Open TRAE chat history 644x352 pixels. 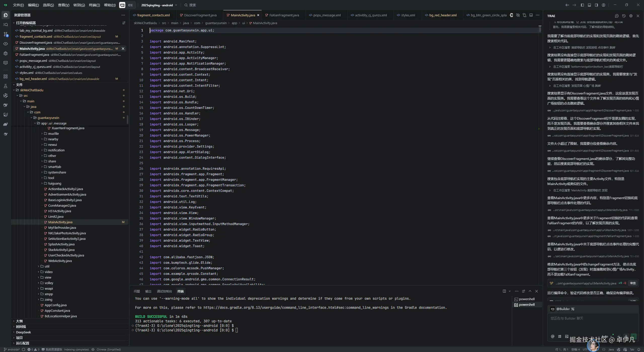click(x=624, y=16)
